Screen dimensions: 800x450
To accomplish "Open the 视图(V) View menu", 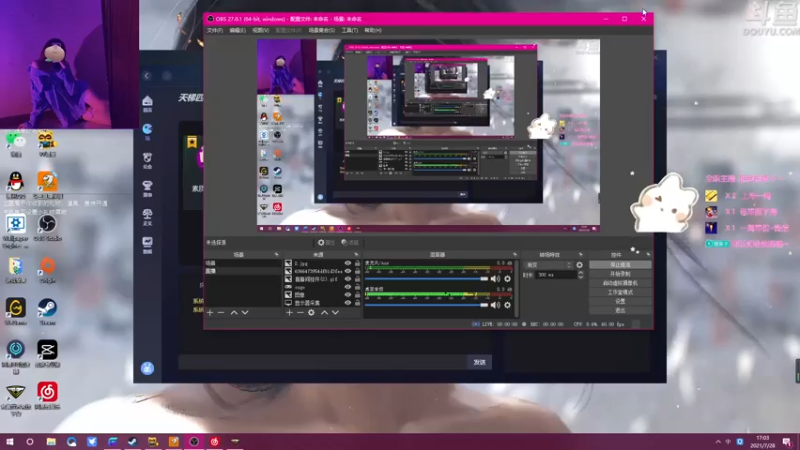I will point(260,30).
